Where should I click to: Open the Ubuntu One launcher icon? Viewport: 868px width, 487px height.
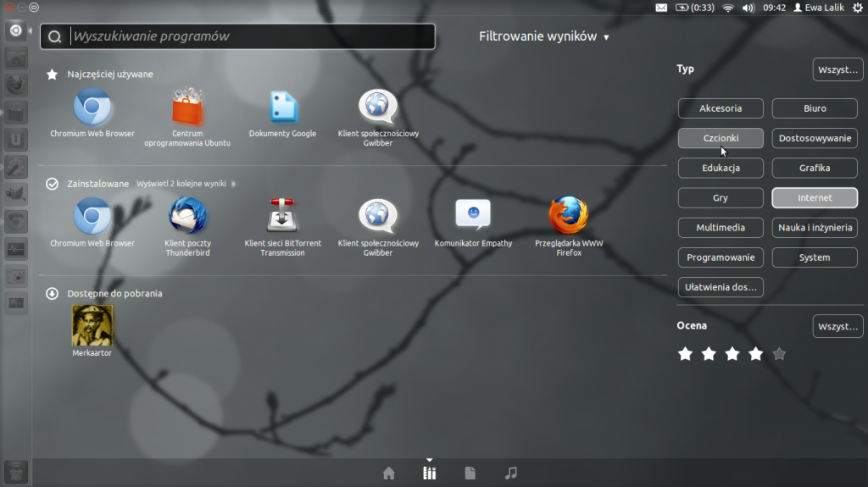click(16, 140)
